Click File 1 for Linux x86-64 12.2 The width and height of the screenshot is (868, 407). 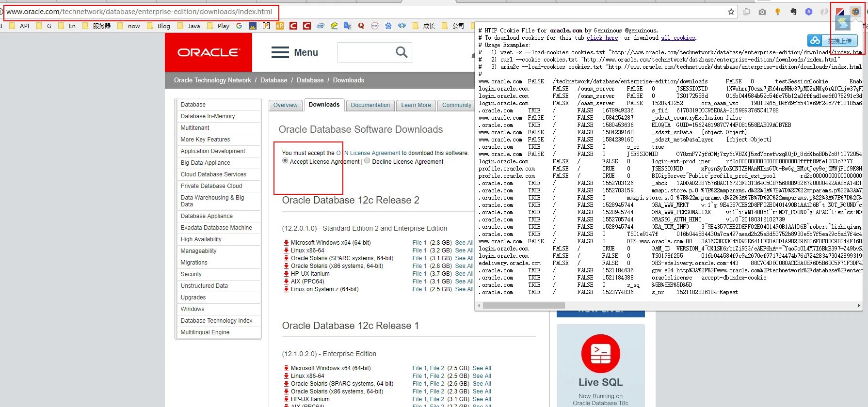(419, 250)
